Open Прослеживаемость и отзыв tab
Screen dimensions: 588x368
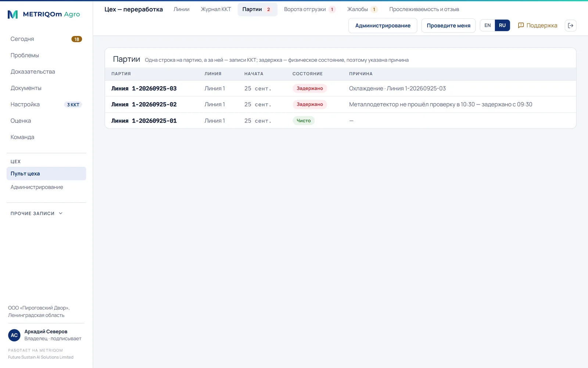424,9
